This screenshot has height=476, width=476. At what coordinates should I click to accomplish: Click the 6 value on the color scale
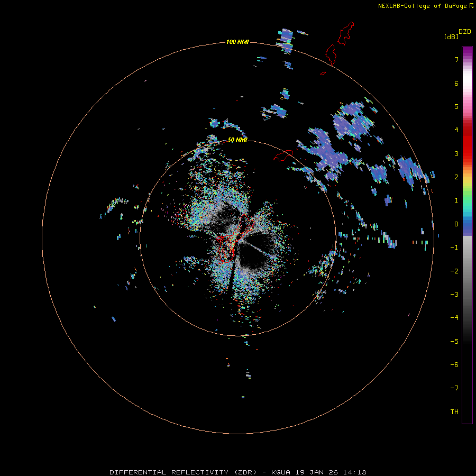[456, 83]
